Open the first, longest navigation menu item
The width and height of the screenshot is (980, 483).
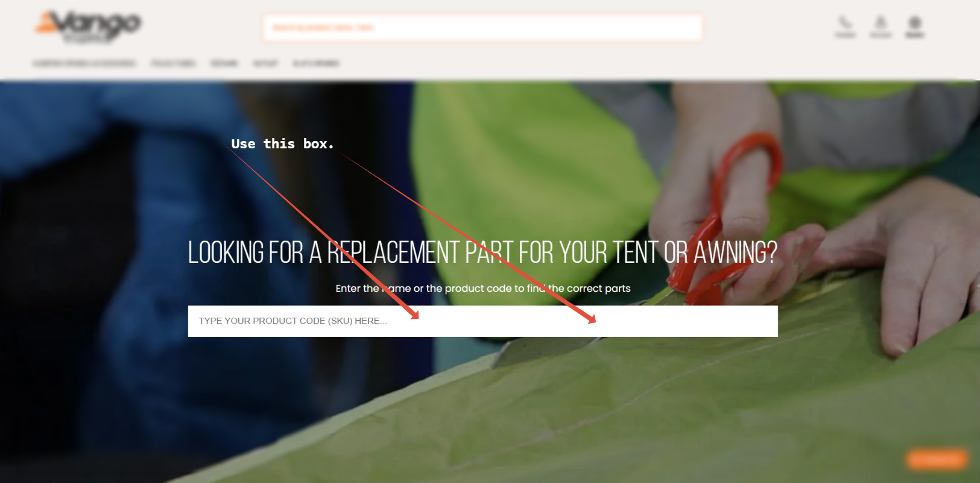pyautogui.click(x=84, y=63)
